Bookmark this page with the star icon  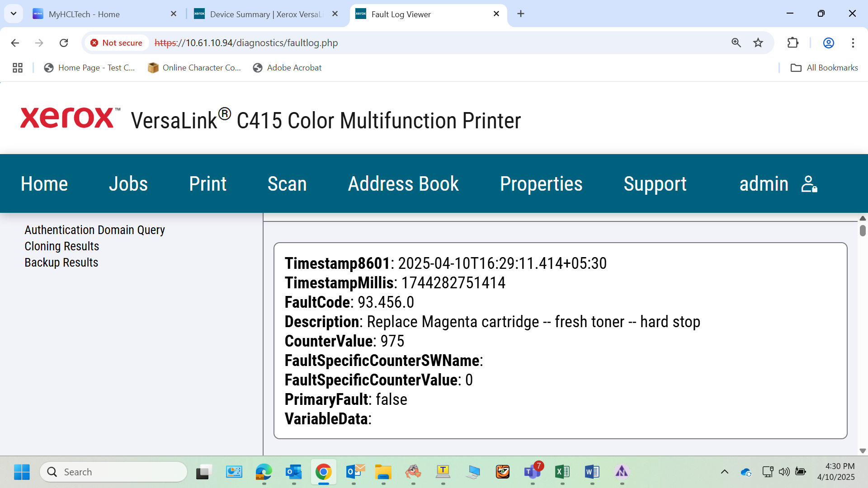click(x=758, y=43)
